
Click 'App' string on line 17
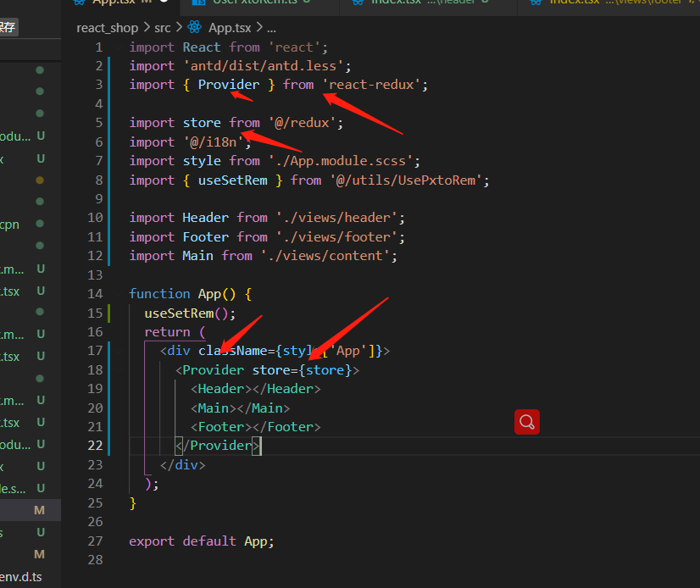pos(347,351)
